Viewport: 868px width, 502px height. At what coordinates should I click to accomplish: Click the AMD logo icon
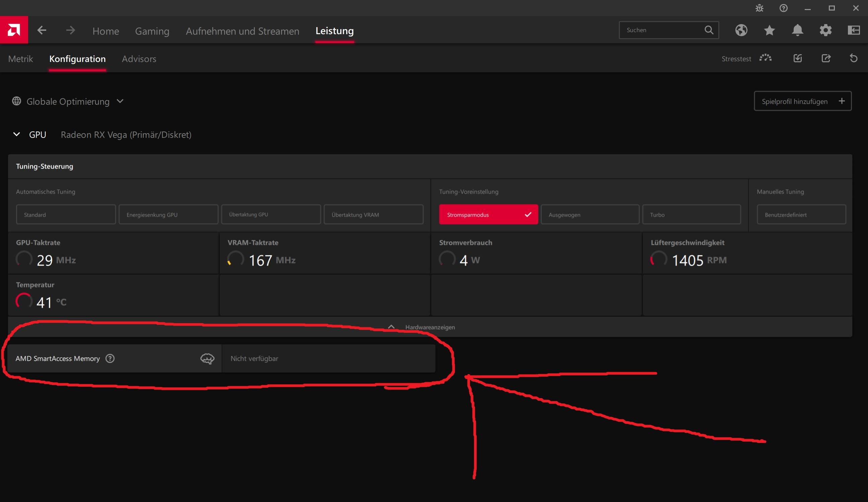pyautogui.click(x=14, y=30)
